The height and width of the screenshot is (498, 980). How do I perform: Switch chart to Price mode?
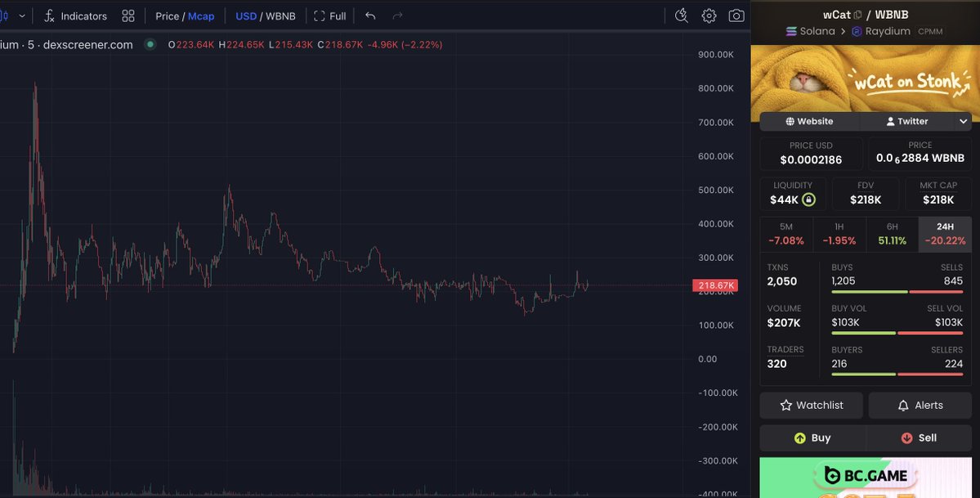tap(167, 16)
